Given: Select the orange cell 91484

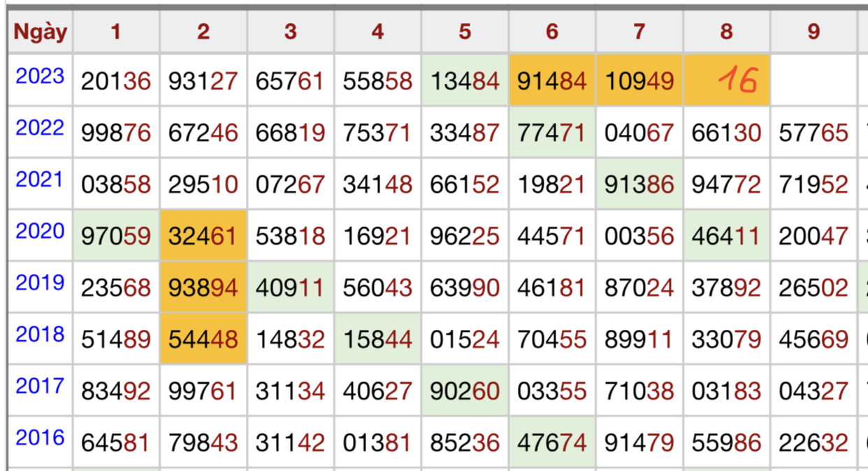Looking at the screenshot, I should (x=552, y=80).
